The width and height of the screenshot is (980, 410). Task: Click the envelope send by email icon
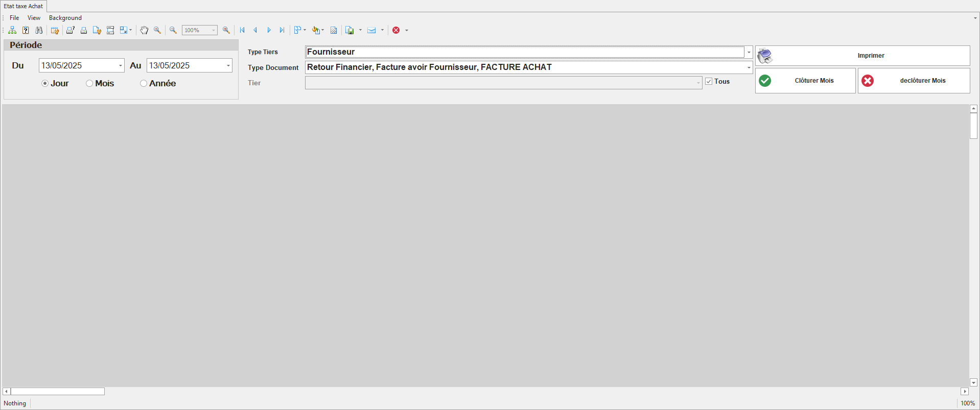371,31
